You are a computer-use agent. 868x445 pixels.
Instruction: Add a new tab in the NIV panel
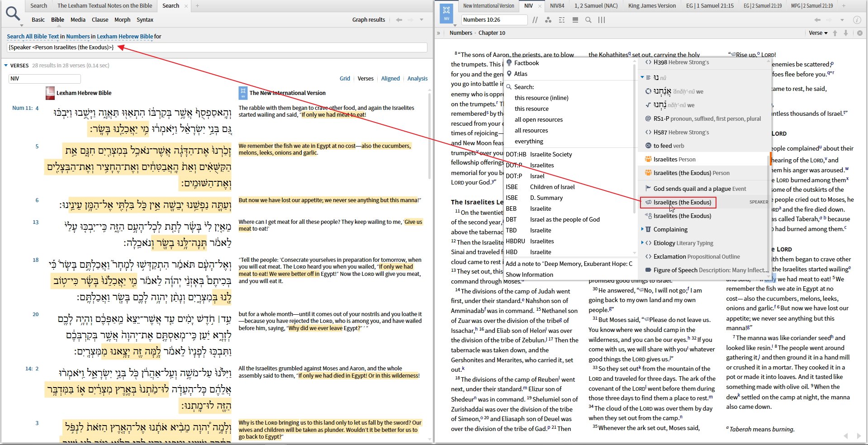pos(844,6)
